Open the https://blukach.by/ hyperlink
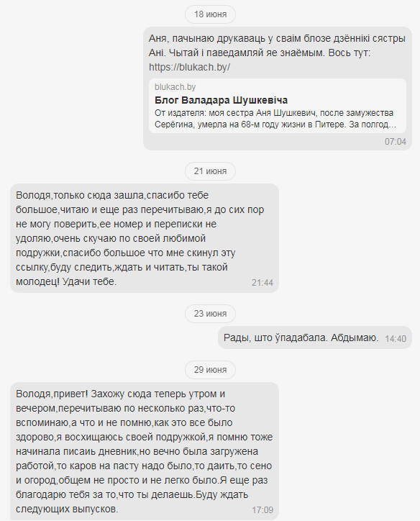420x521 pixels. [189, 67]
